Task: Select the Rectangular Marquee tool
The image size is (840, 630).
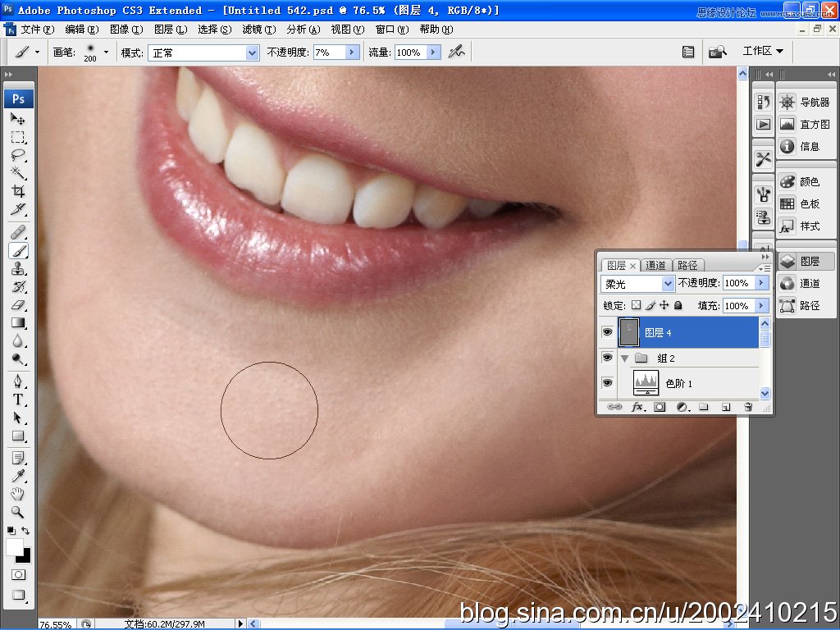Action: tap(18, 137)
